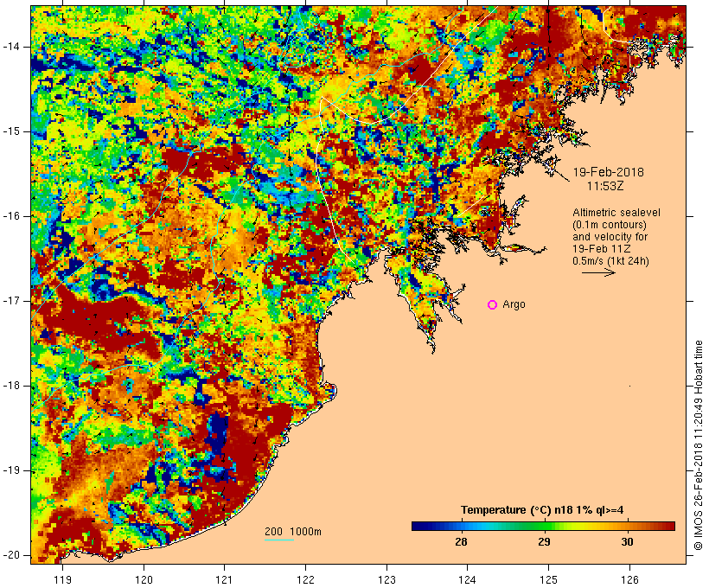Click the magenta Argo float marker
The height and width of the screenshot is (588, 709).
click(x=493, y=305)
